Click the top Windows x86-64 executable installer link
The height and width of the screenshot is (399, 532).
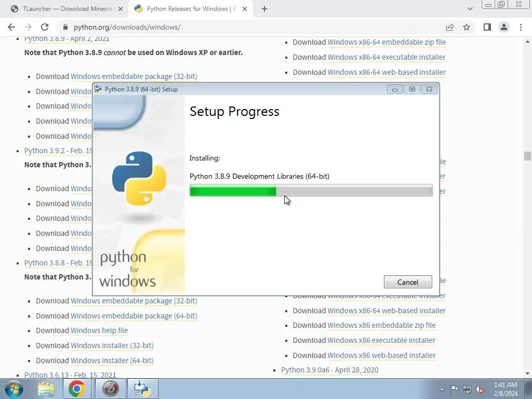point(387,57)
